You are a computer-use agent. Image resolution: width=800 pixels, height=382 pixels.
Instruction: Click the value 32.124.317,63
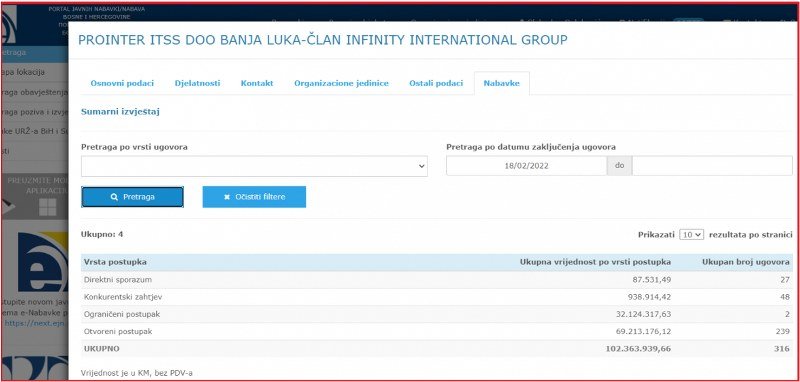[643, 314]
